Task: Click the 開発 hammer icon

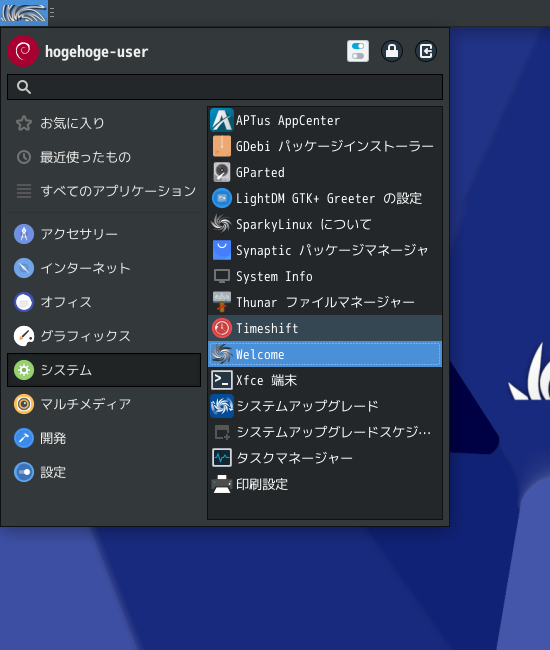Action: coord(24,438)
